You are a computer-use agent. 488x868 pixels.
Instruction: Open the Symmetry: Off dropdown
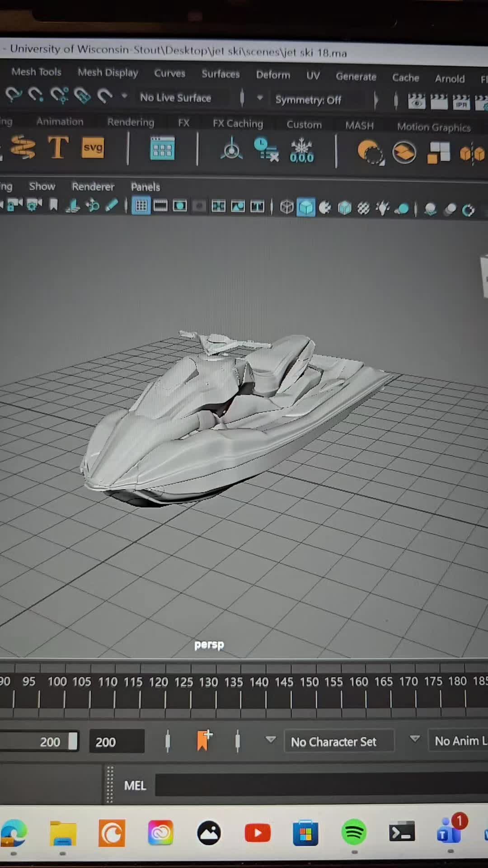308,100
